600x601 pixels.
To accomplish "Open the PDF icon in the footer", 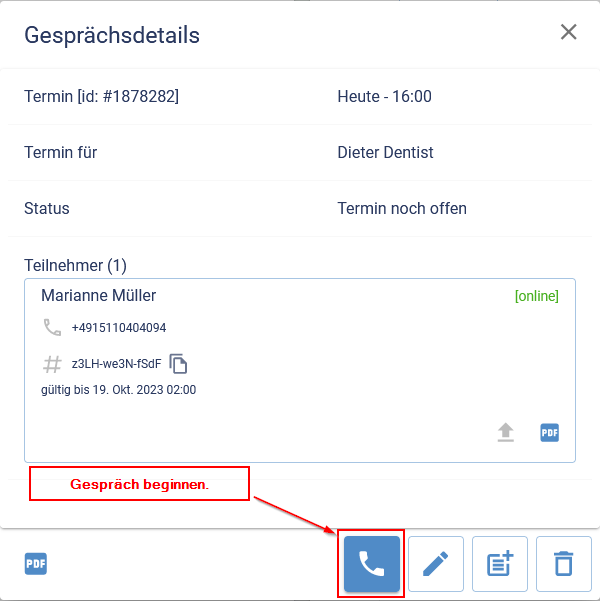I will 36,564.
